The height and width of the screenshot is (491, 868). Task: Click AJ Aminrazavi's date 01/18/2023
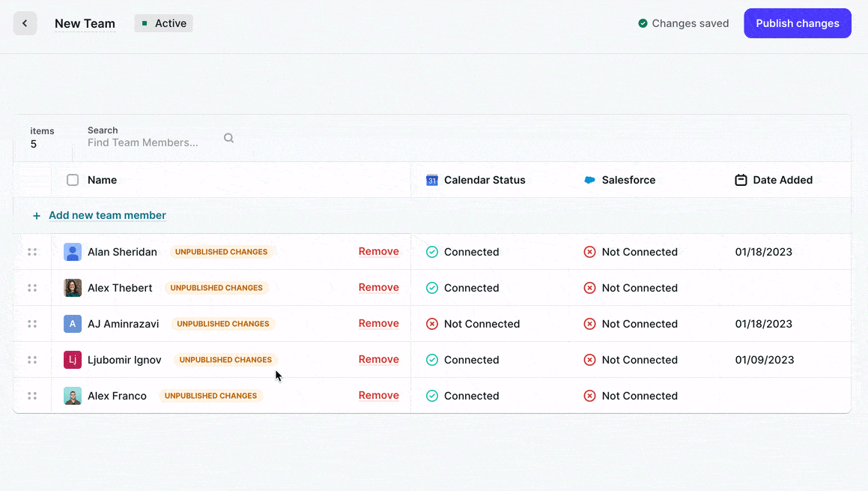[763, 324]
